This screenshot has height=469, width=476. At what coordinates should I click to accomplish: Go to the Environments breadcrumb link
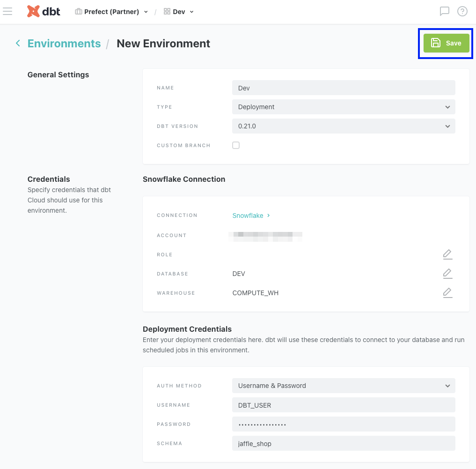tap(64, 44)
